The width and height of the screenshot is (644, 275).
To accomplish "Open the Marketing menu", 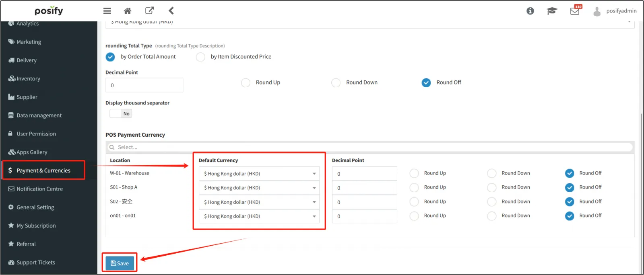I will coord(29,42).
